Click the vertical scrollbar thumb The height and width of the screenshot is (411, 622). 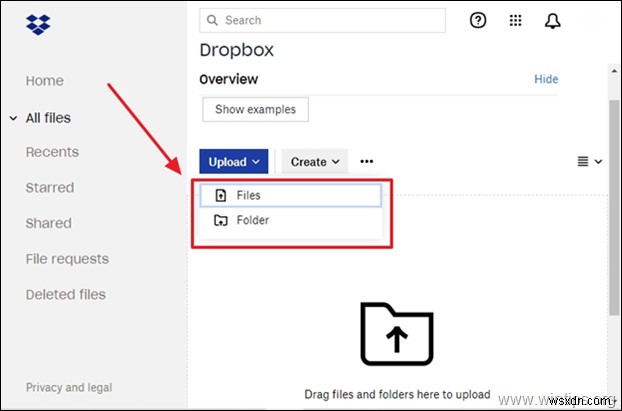(x=614, y=207)
